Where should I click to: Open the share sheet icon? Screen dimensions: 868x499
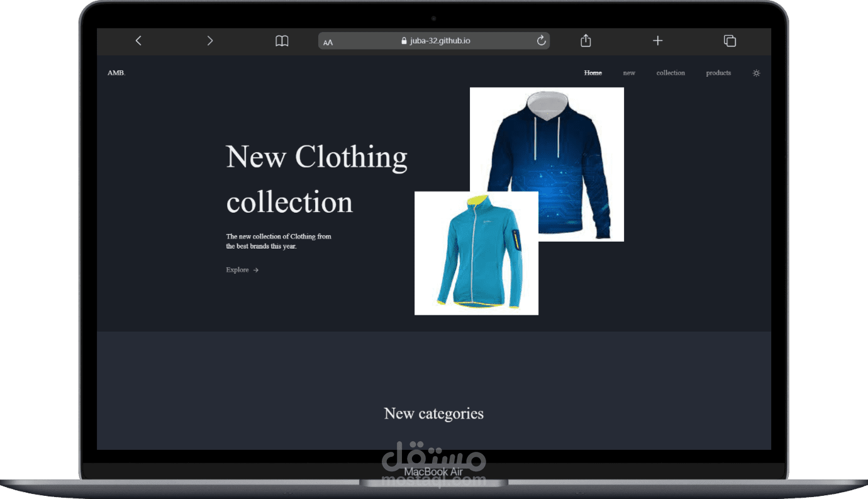[x=586, y=40]
